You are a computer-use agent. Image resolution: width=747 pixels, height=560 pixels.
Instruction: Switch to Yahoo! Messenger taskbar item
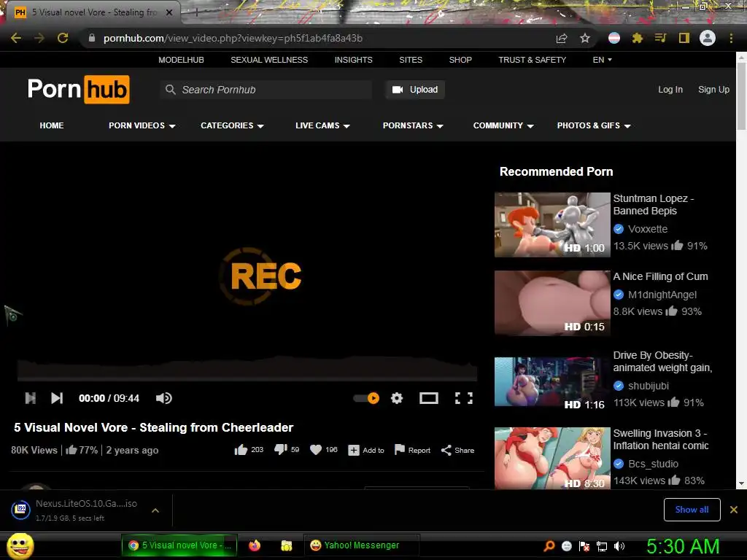362,545
